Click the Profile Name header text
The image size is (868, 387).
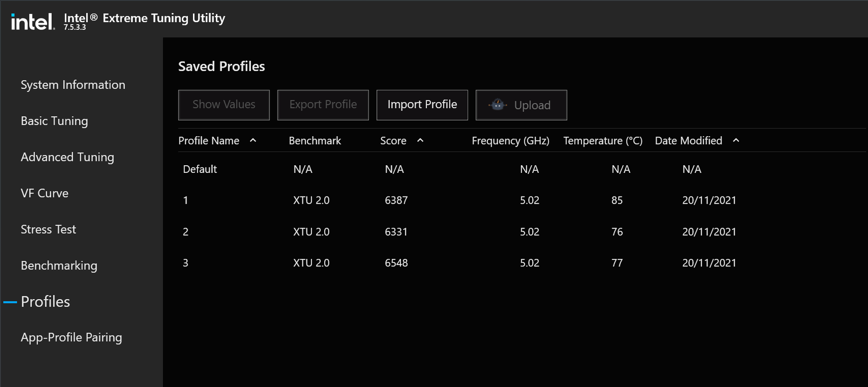[208, 141]
